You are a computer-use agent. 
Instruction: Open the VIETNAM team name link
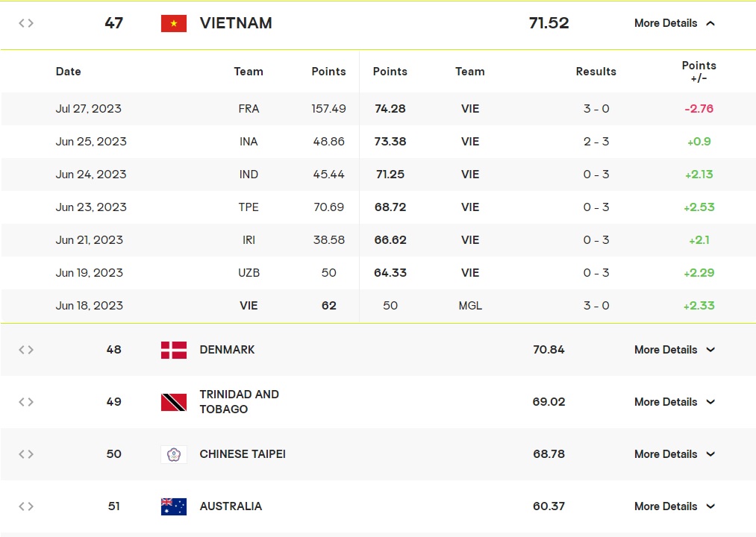(236, 23)
